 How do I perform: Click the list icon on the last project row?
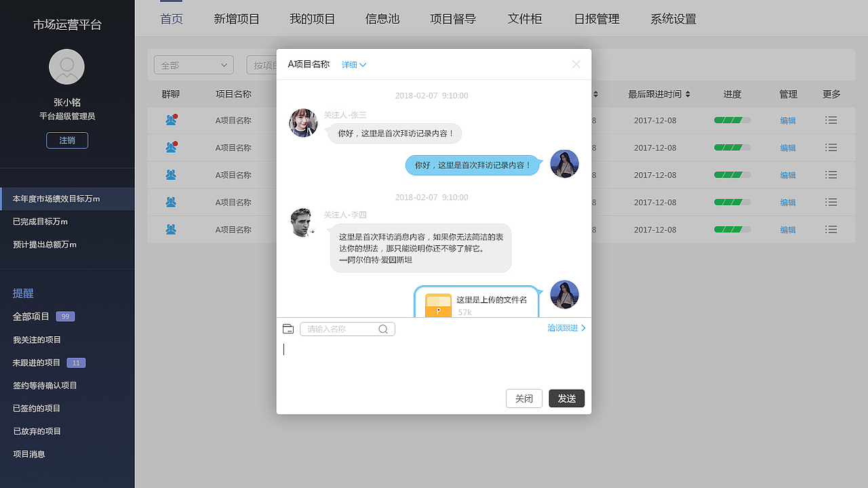pyautogui.click(x=831, y=229)
